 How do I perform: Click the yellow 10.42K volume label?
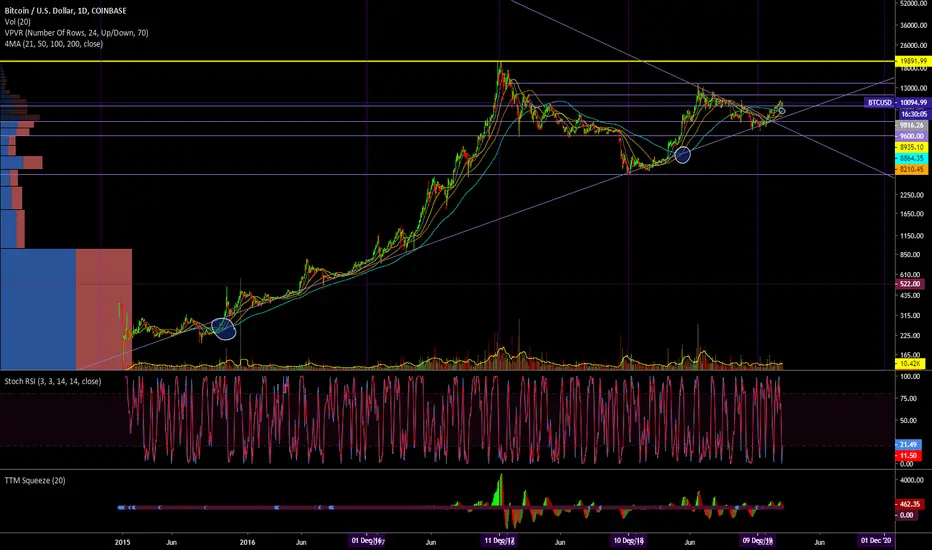click(909, 363)
